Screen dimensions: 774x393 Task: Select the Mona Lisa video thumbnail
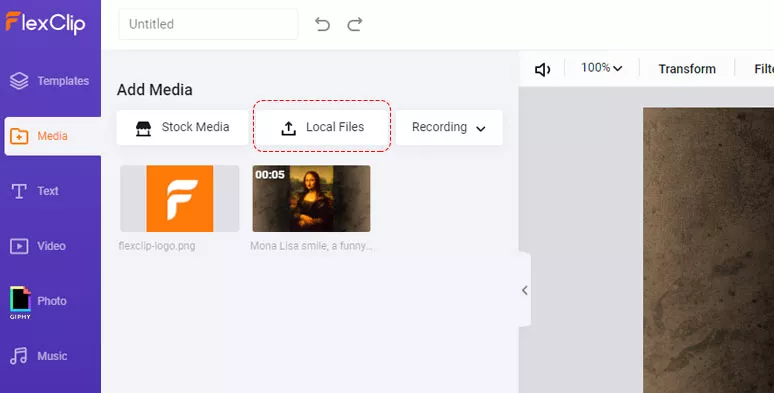pos(311,198)
